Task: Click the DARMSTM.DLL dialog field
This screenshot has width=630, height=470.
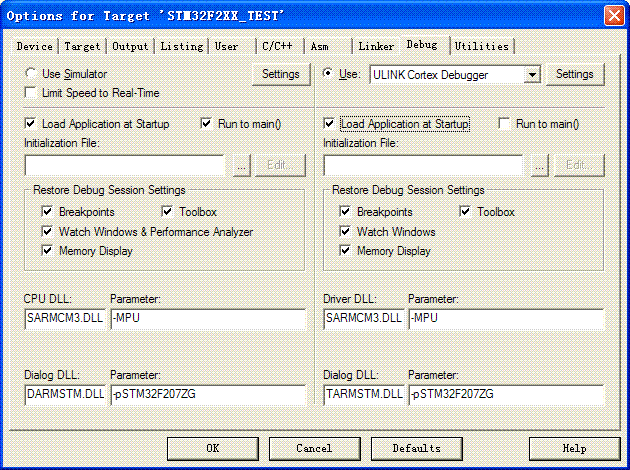Action: 65,394
